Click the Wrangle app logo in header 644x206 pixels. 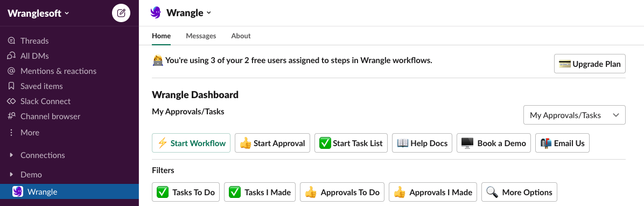[156, 13]
